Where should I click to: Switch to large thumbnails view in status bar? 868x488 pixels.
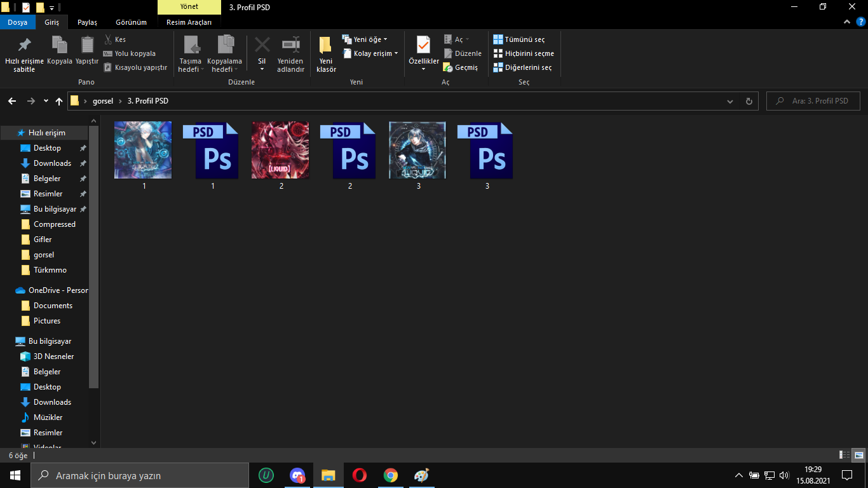(x=858, y=455)
